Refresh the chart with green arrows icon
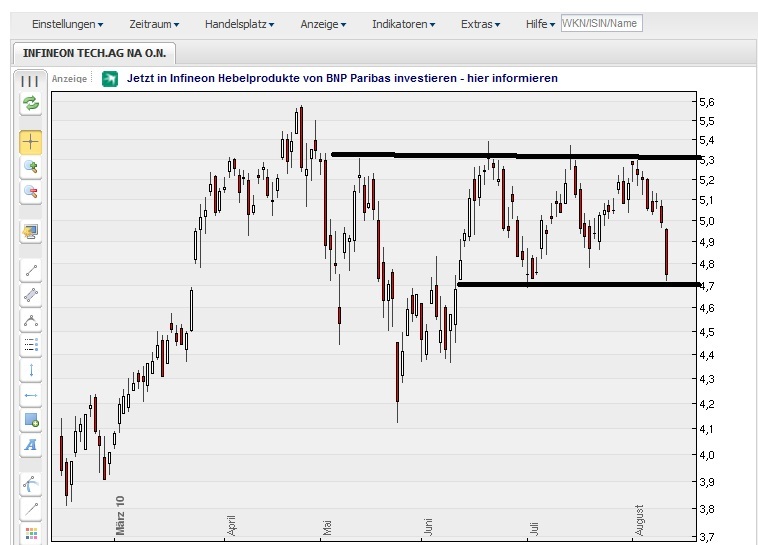 [30, 103]
